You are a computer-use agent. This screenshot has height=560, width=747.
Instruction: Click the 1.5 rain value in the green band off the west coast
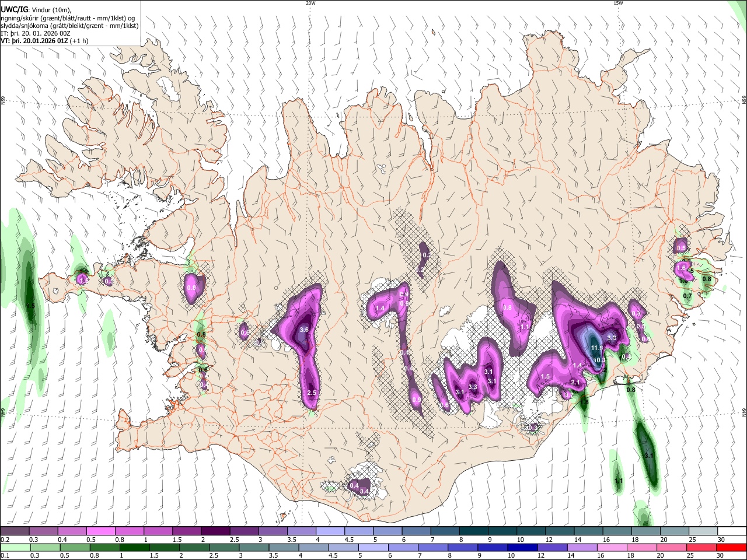(30, 306)
